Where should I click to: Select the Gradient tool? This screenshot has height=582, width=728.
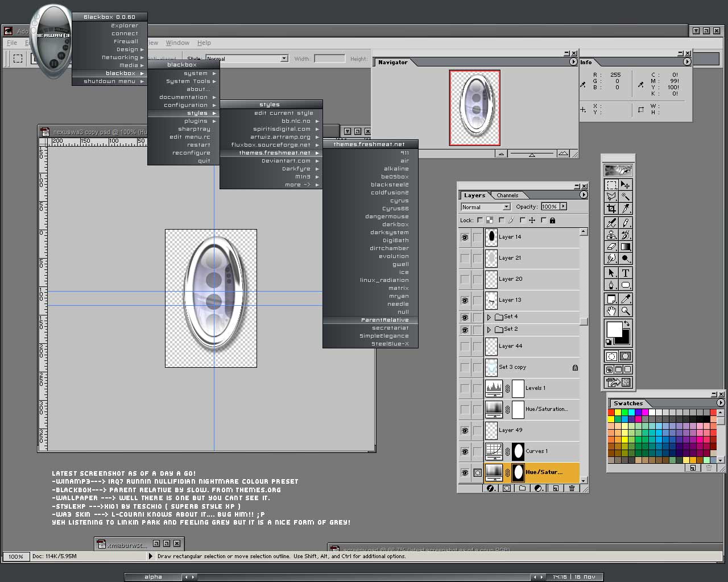click(x=626, y=247)
